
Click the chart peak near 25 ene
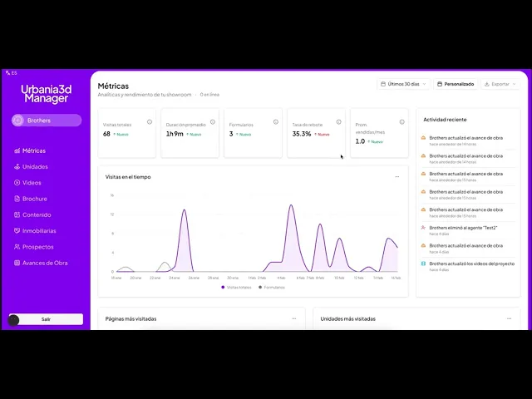tap(185, 209)
